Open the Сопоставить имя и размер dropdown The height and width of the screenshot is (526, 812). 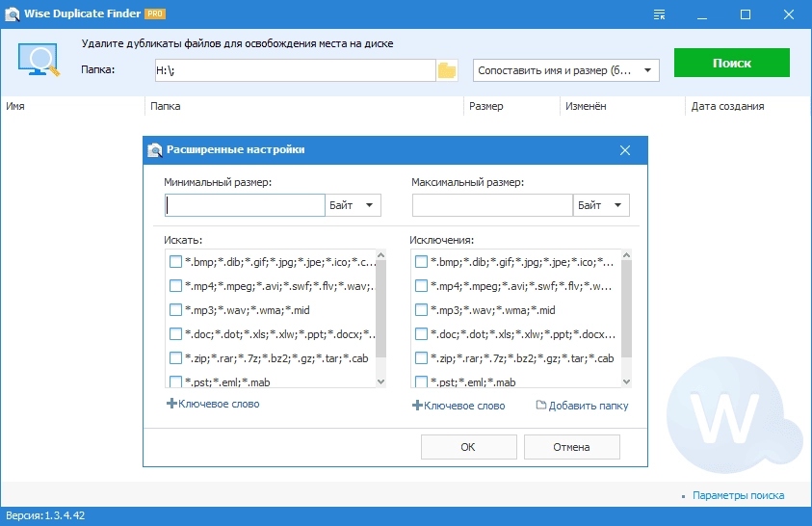pos(566,70)
